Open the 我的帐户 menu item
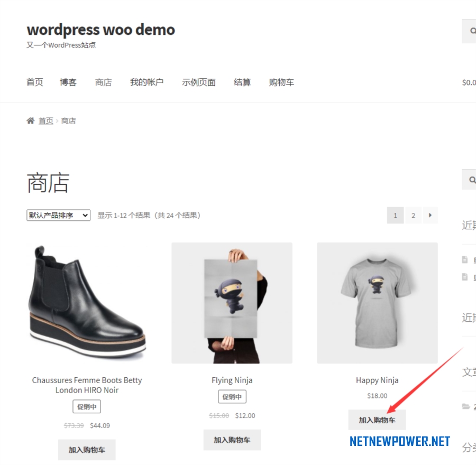 [x=147, y=82]
